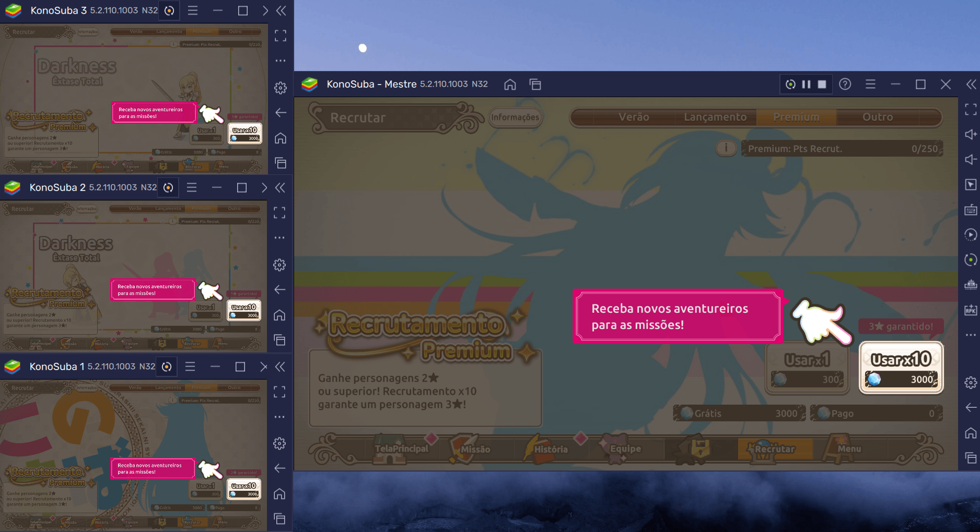Open Menu in the Mestre bottom navigation
The height and width of the screenshot is (532, 980).
[849, 448]
